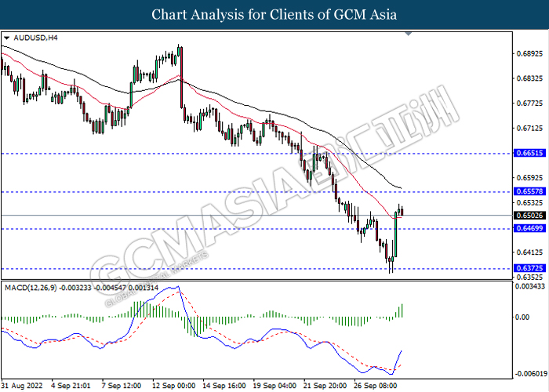The image size is (549, 392).
Task: Click the MACD zero level 0.00 label
Action: coord(522,317)
